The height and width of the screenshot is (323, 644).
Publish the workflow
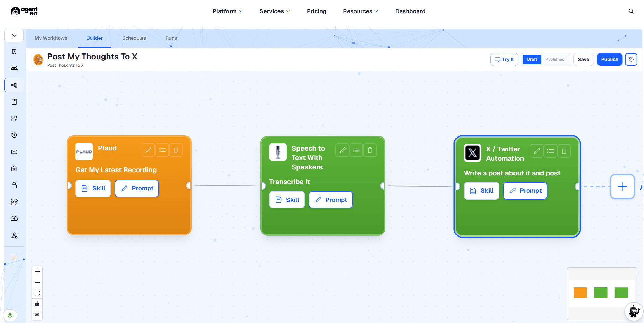[x=610, y=59]
